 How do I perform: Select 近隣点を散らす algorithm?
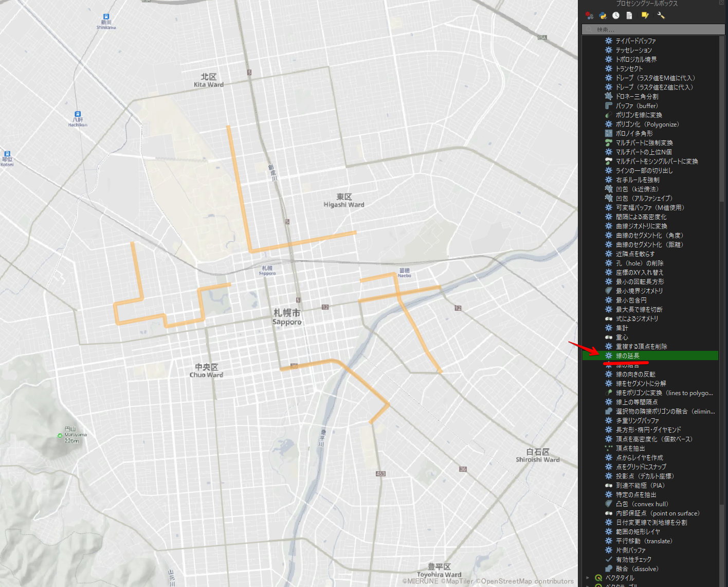click(635, 254)
